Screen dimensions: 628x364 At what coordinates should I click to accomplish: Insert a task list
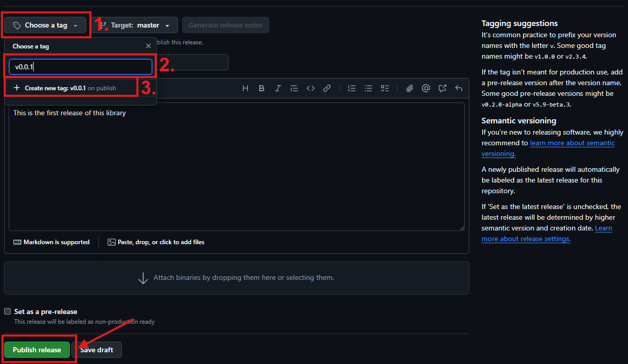tap(385, 88)
